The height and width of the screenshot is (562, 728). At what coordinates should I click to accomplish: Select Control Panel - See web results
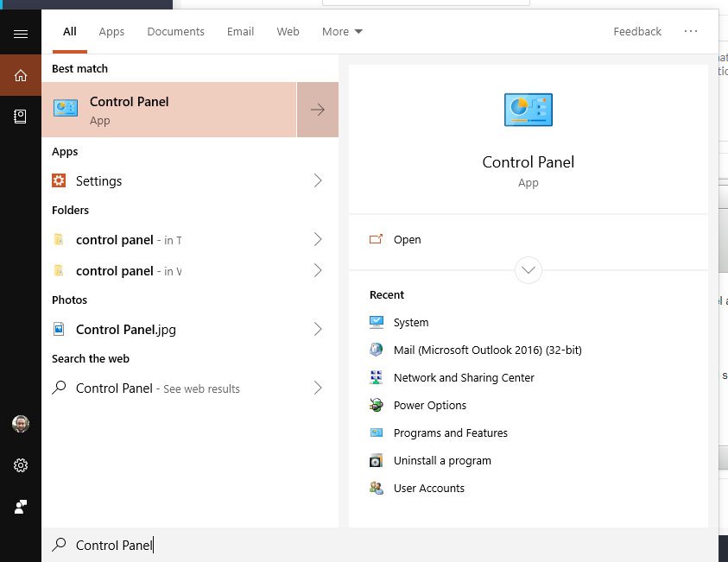coord(190,388)
